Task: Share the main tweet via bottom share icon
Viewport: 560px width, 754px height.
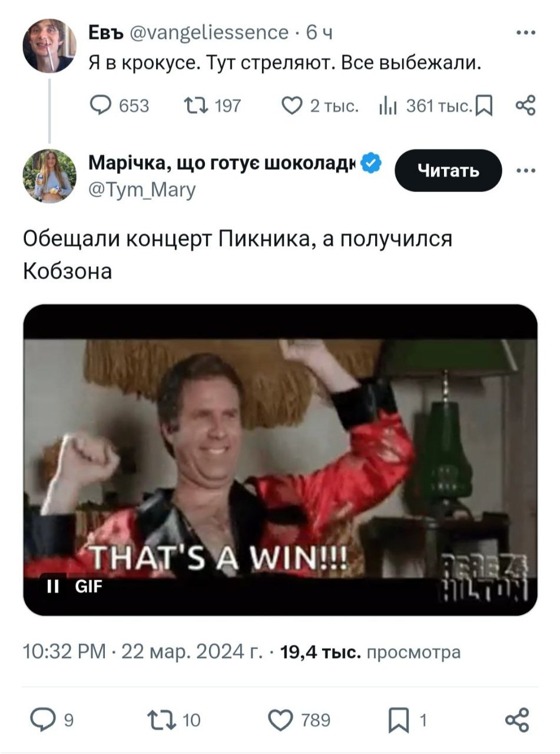Action: [518, 720]
